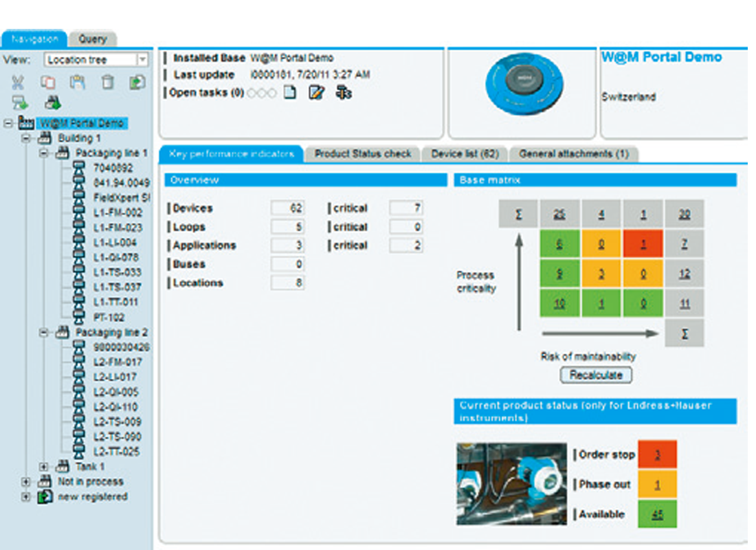The image size is (756, 550).
Task: Click the red Order stop count 3
Action: 658,454
